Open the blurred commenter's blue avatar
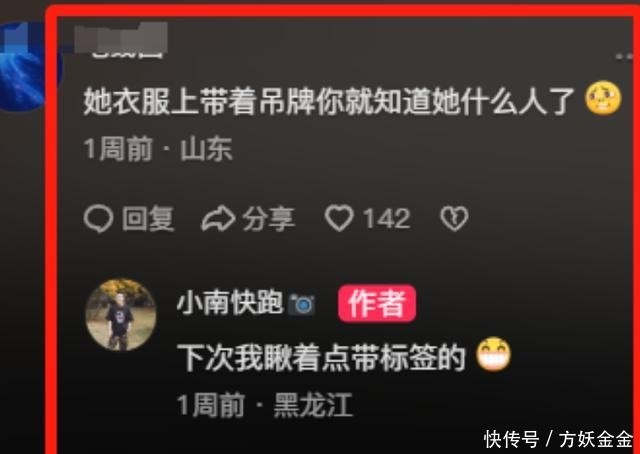This screenshot has width=640, height=454. (29, 67)
